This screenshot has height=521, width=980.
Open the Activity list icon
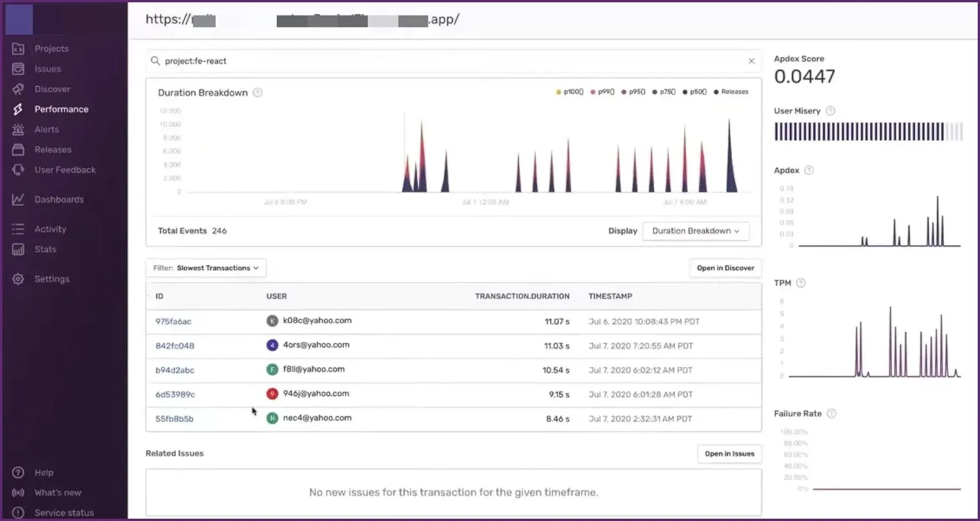click(18, 229)
